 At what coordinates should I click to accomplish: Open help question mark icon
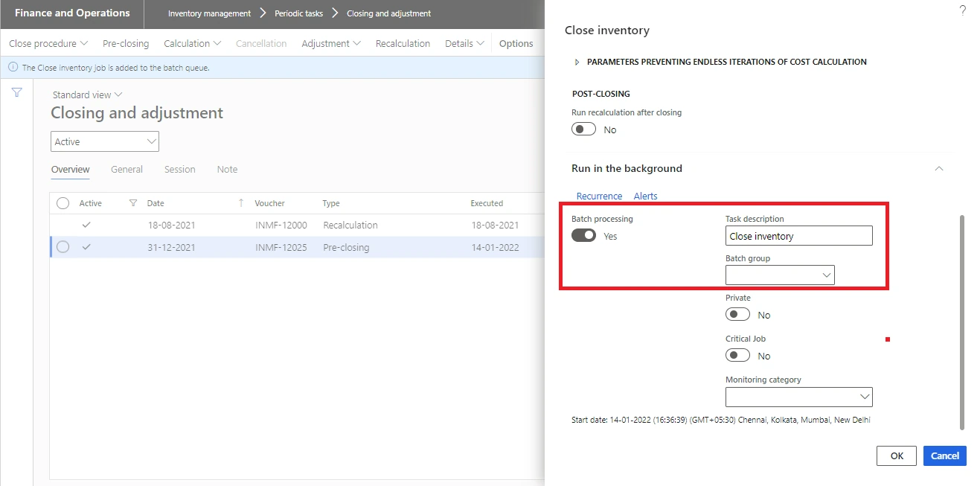point(962,10)
